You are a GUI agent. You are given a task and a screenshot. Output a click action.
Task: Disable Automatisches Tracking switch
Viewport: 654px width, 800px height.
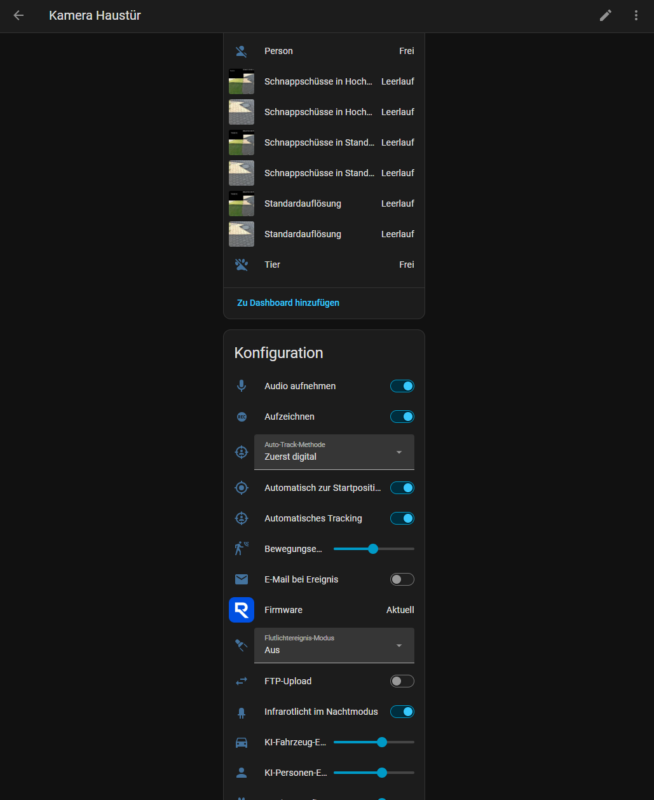coord(402,518)
